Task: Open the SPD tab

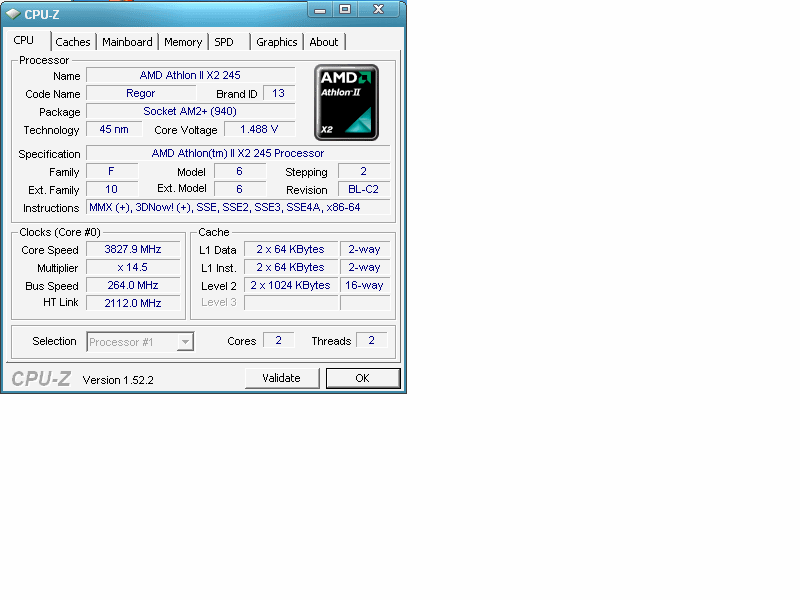Action: 224,42
